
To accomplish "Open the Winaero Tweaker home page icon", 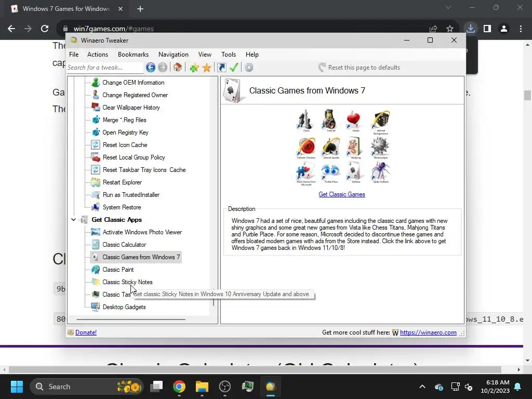I will point(178,68).
